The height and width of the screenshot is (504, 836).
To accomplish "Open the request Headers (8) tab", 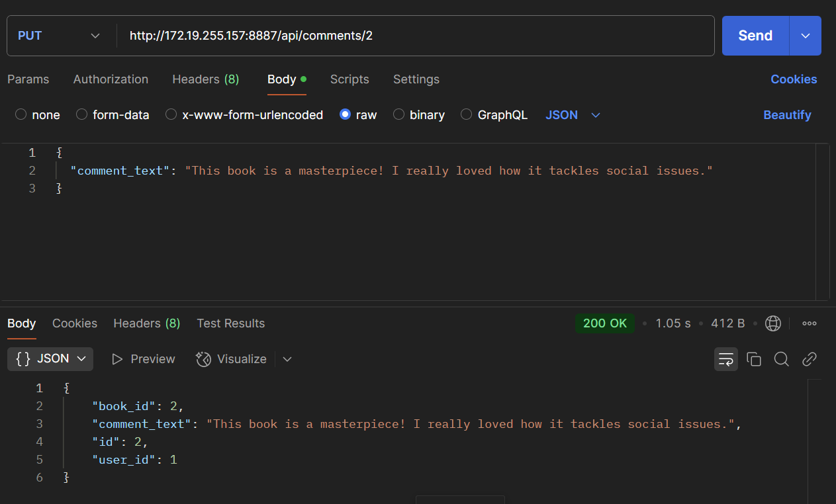I will pyautogui.click(x=206, y=79).
